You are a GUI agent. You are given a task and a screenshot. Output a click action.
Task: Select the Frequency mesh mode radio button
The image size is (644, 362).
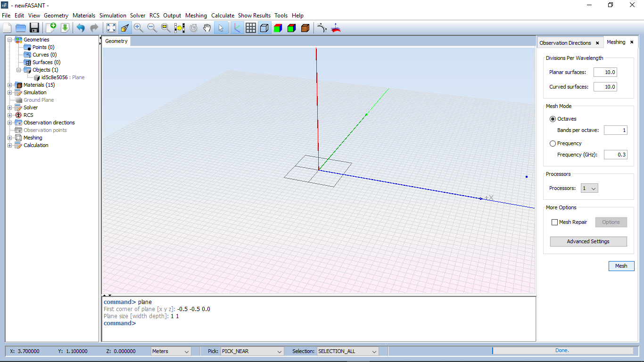pyautogui.click(x=553, y=143)
